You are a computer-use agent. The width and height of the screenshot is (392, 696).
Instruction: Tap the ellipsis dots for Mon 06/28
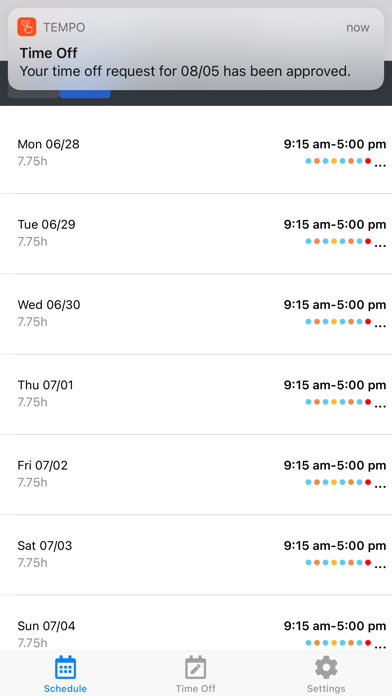pos(380,166)
